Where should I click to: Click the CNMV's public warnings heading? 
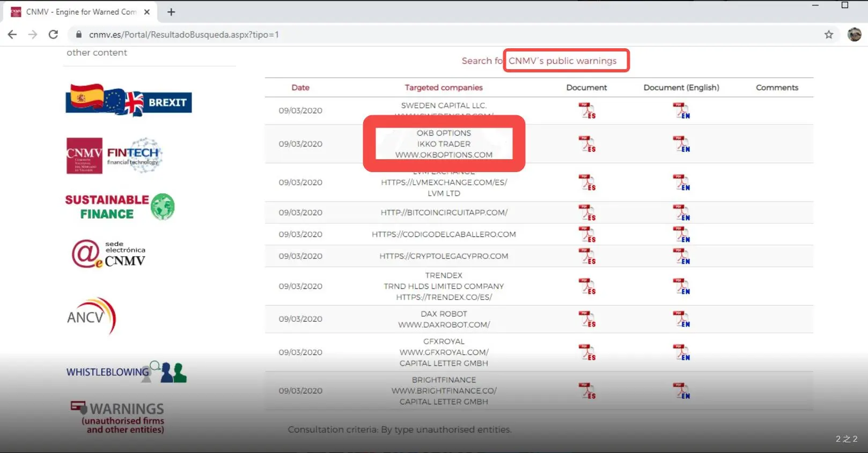point(563,61)
